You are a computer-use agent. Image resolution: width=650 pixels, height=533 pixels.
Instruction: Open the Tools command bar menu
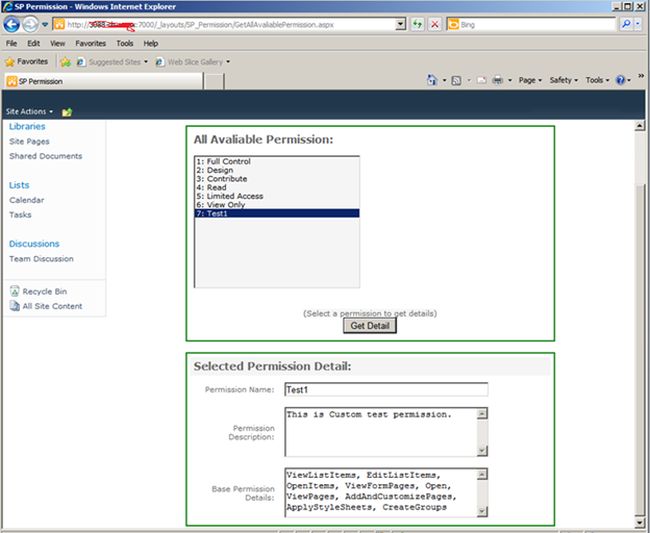(597, 80)
